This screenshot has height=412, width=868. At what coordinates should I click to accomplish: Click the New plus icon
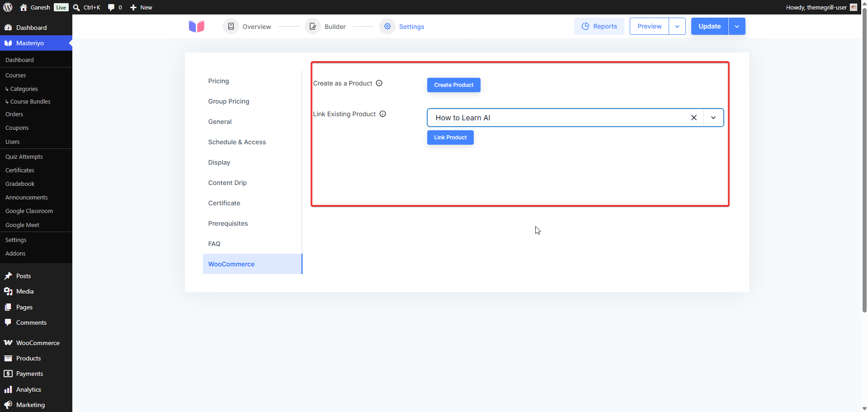133,7
